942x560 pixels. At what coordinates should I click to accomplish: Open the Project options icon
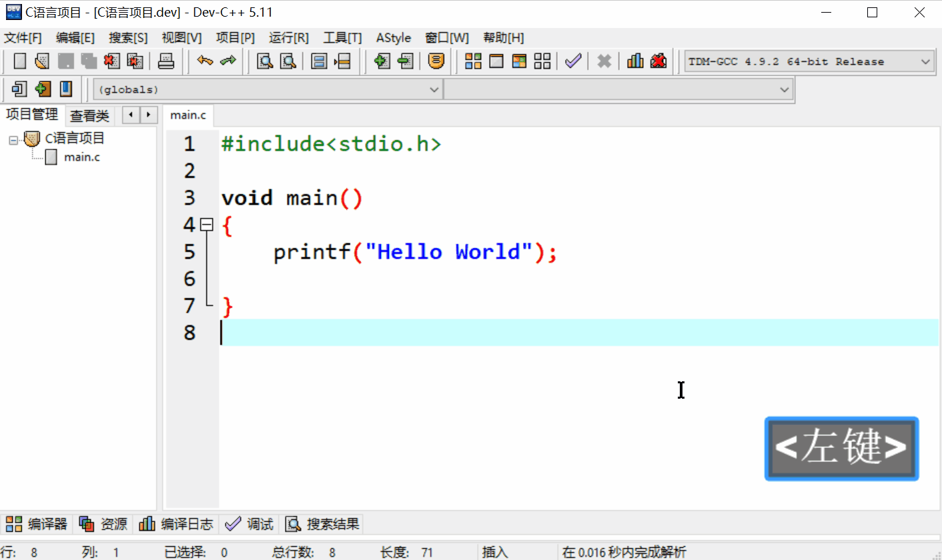(436, 61)
